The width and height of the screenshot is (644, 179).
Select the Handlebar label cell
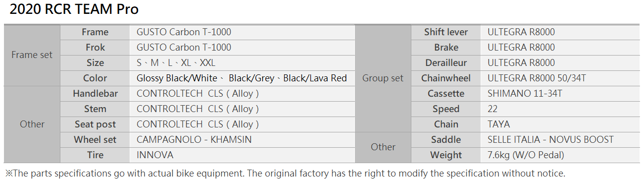click(x=95, y=94)
